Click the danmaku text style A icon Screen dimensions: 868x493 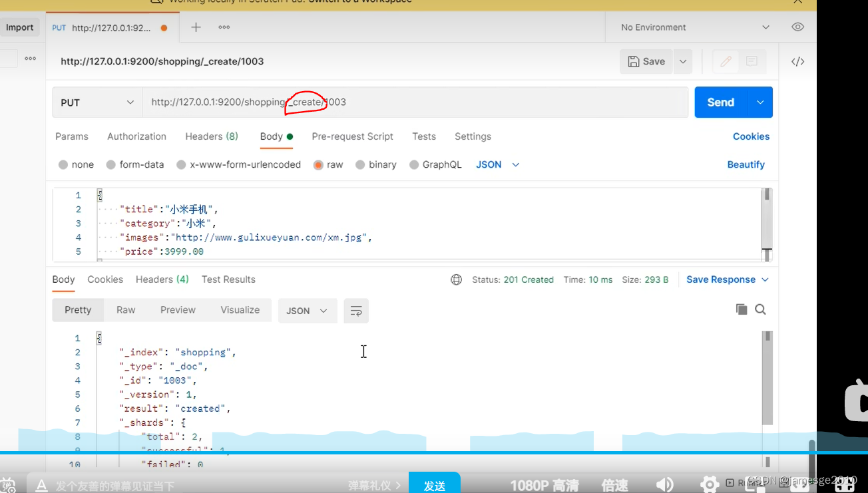coord(41,486)
